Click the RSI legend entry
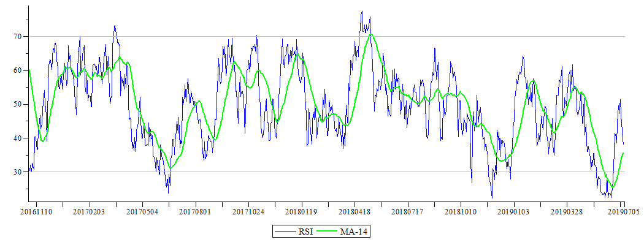644x245 pixels. pos(294,232)
